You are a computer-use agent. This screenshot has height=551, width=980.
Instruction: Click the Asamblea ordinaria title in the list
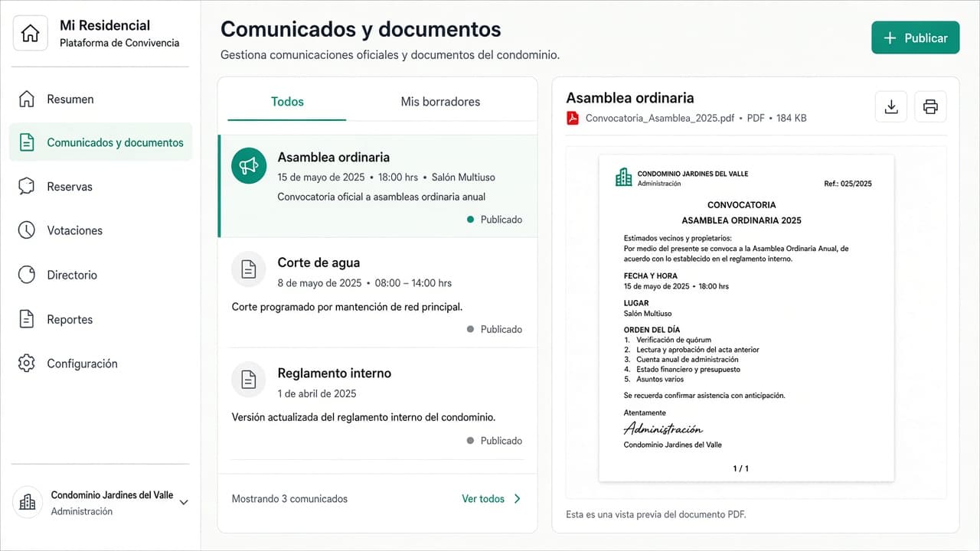point(333,157)
